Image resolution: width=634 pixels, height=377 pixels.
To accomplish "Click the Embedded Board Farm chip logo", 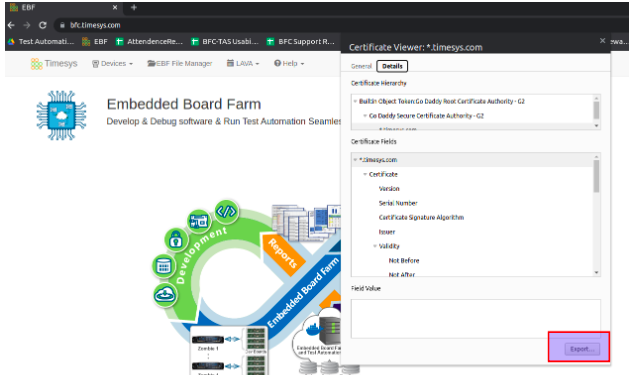I will click(61, 115).
